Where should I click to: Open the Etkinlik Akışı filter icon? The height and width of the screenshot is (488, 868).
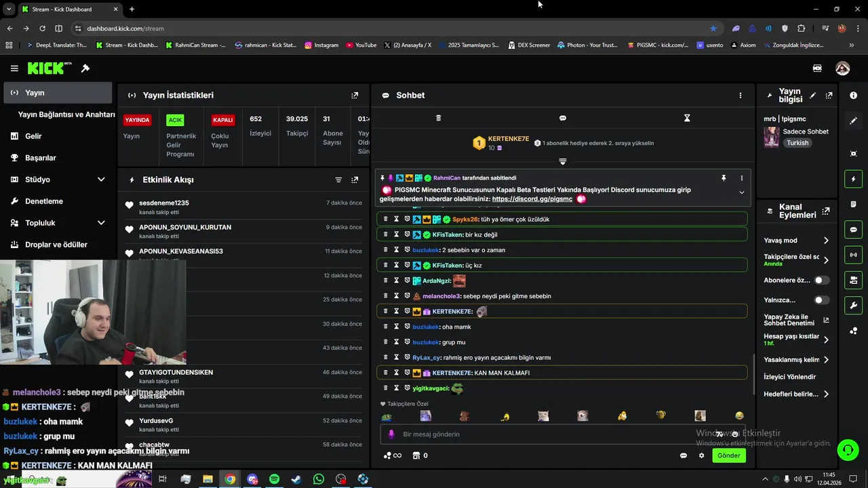(x=338, y=180)
